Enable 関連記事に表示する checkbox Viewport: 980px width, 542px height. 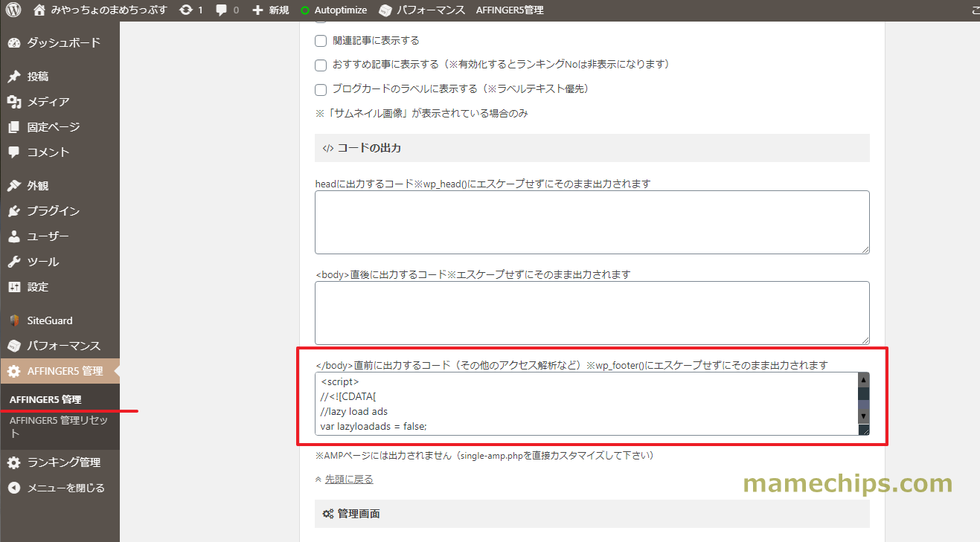(x=321, y=41)
